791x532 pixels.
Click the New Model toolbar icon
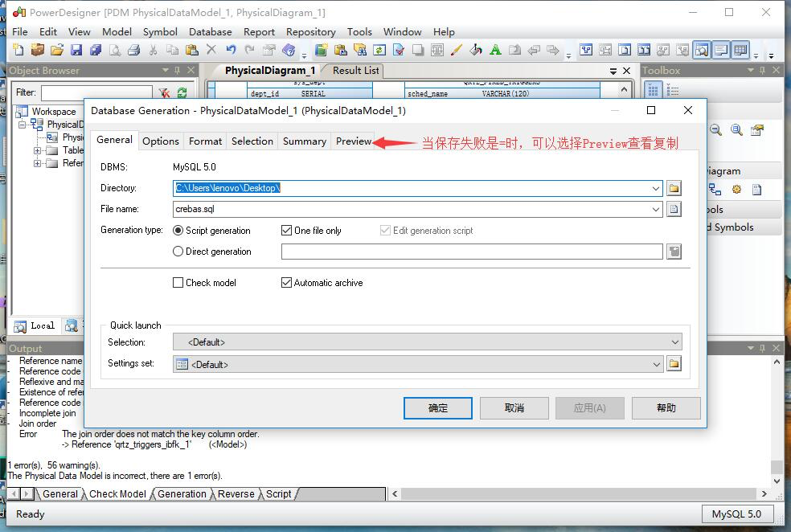(x=18, y=50)
